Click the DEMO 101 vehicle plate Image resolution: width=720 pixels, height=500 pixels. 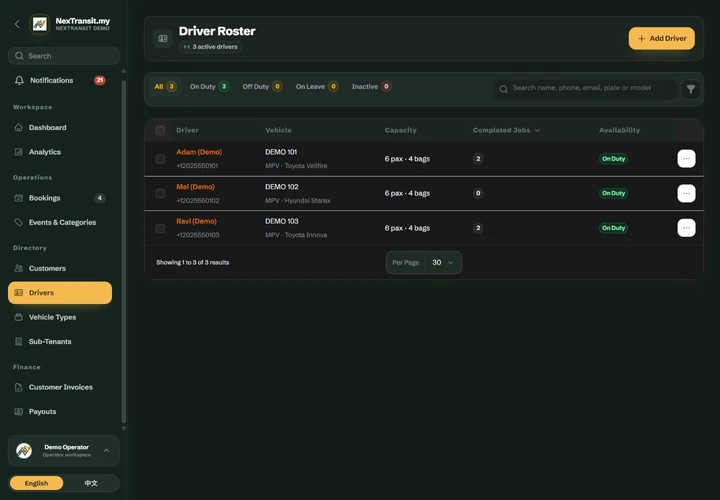(x=281, y=152)
